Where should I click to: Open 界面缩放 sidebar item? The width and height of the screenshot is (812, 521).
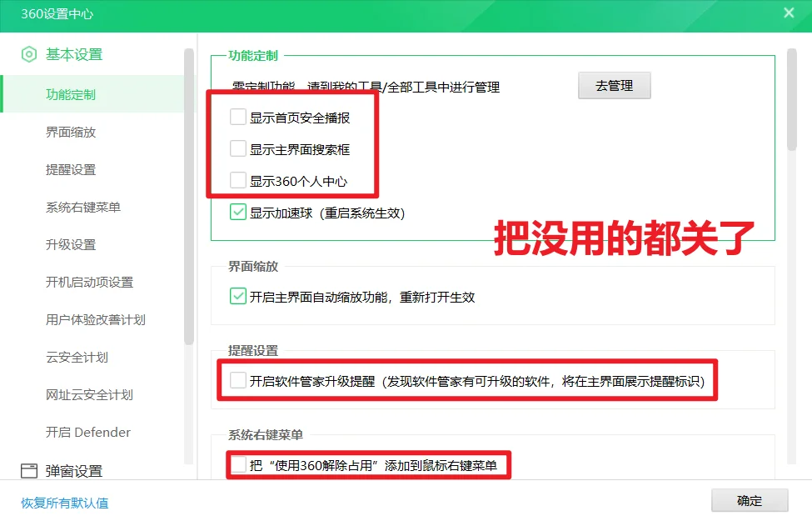tap(71, 133)
